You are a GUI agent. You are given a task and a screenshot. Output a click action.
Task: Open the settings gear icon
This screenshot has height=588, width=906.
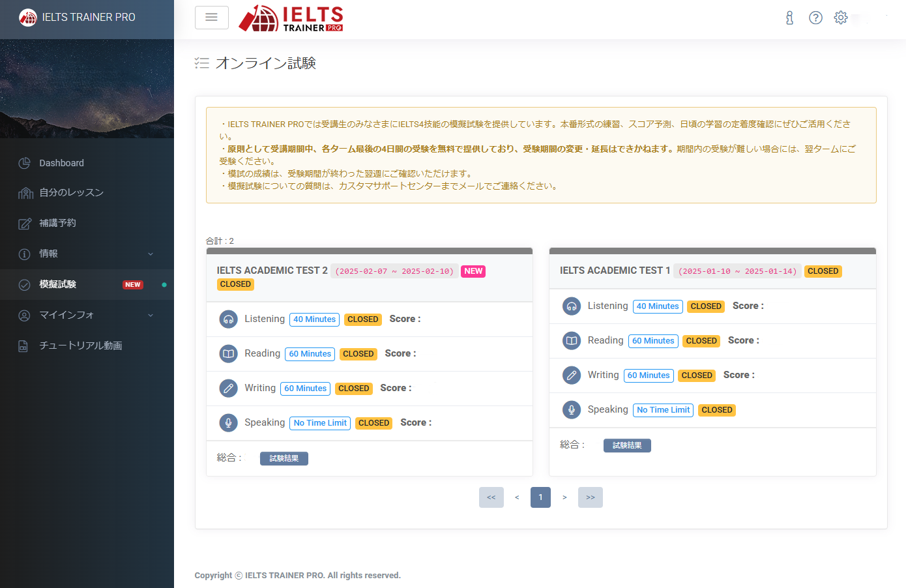click(841, 18)
